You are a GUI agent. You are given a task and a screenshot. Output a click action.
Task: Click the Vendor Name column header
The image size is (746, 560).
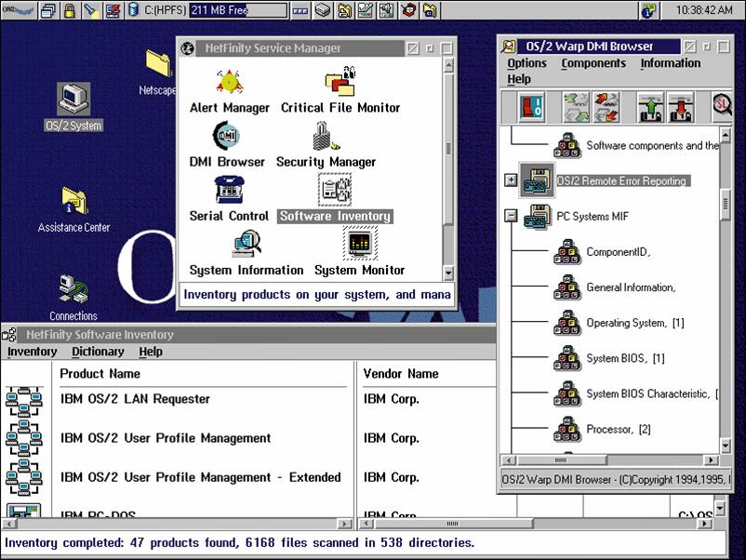pyautogui.click(x=401, y=374)
